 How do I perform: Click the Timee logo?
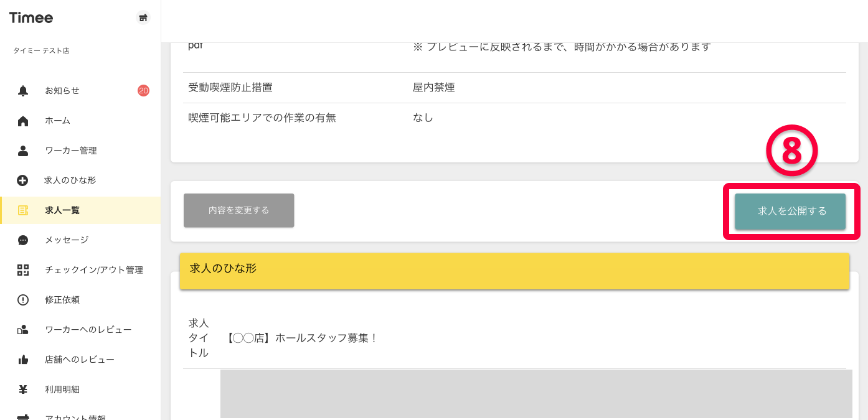point(31,18)
